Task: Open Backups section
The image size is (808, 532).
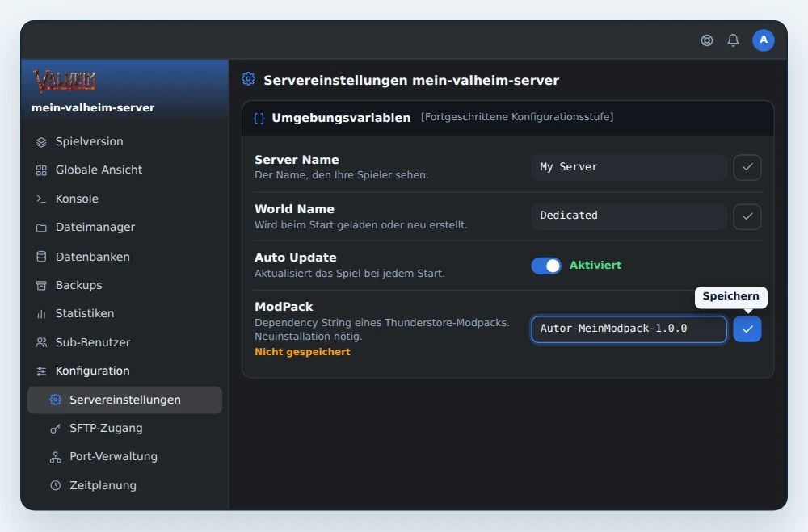Action: tap(124, 285)
